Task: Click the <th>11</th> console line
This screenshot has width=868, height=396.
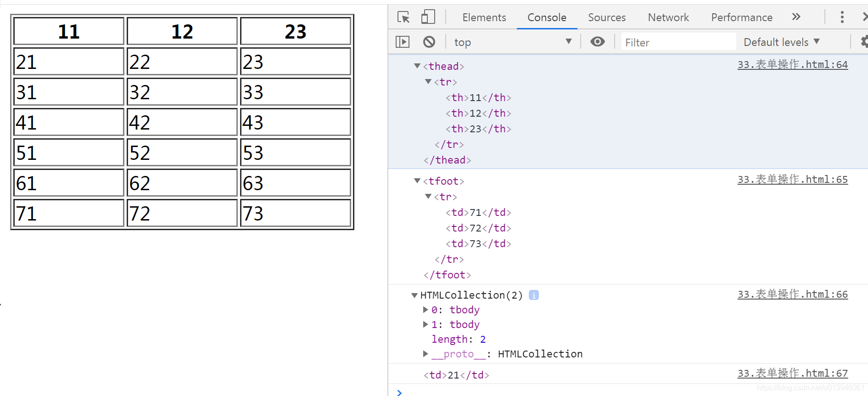Action: 478,97
